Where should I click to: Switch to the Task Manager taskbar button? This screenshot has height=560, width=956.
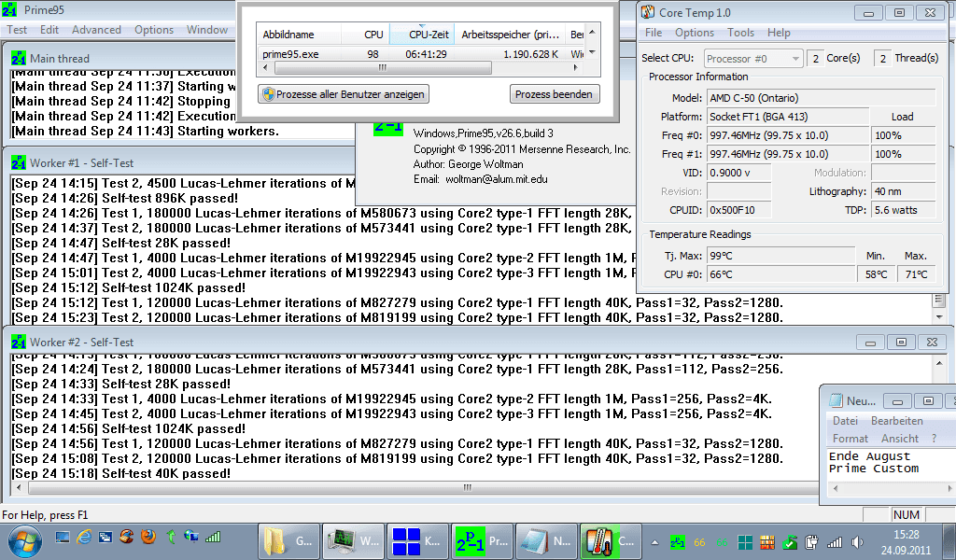353,541
